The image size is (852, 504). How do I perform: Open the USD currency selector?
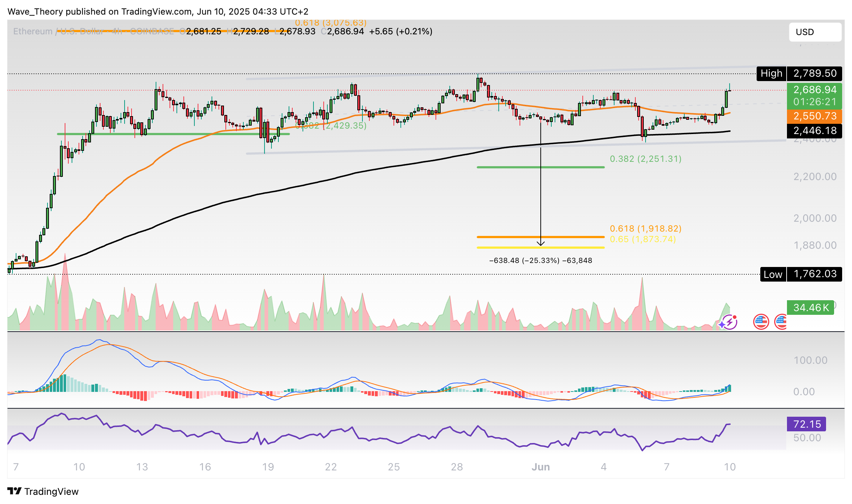pos(815,32)
